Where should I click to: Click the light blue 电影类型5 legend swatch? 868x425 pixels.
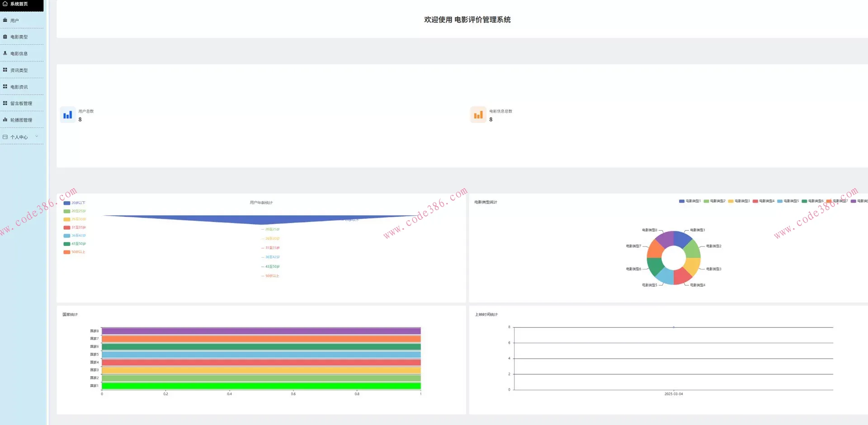click(x=780, y=201)
